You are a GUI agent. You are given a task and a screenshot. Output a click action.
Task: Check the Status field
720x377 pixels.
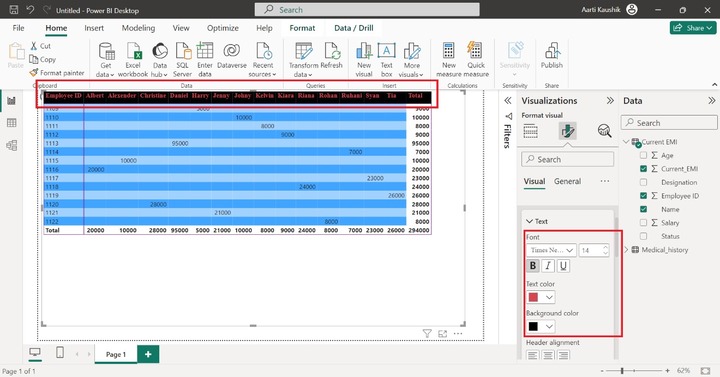point(643,236)
